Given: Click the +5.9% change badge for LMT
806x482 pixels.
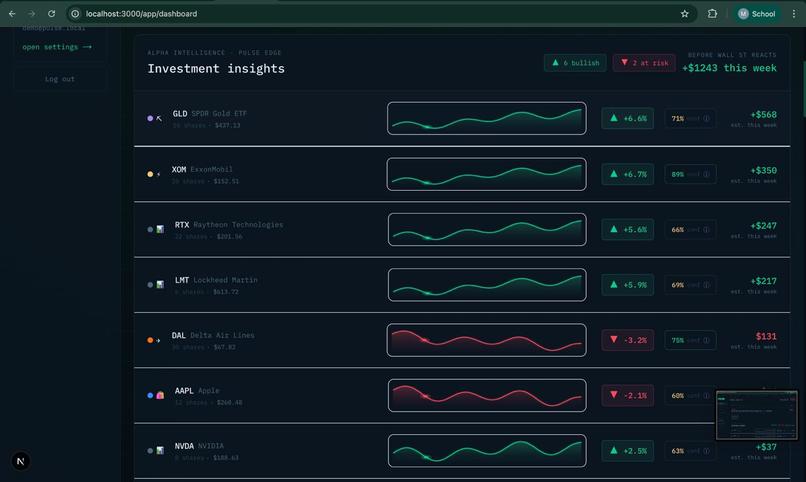Looking at the screenshot, I should [x=628, y=285].
